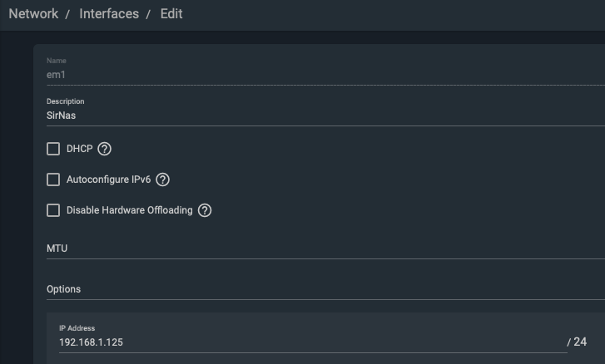Click the IP Address field label

pyautogui.click(x=77, y=328)
